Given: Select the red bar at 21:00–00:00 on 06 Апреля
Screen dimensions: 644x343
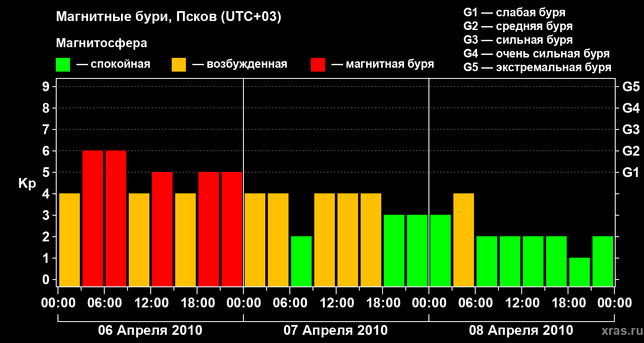Looking at the screenshot, I should [232, 229].
